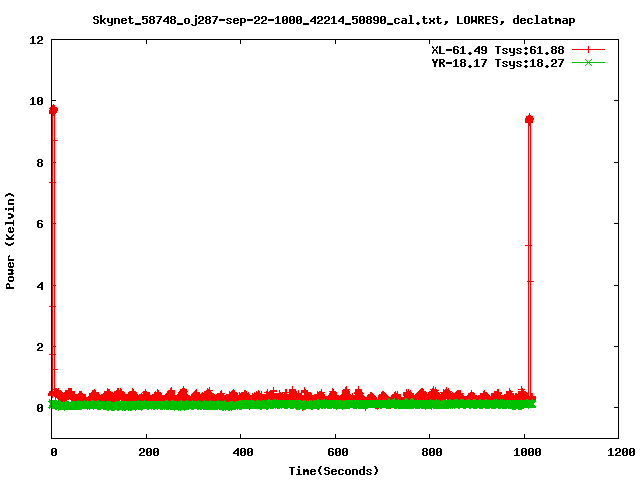640x480 pixels.
Task: Click the y-axis tick label 4
Action: pyautogui.click(x=40, y=286)
